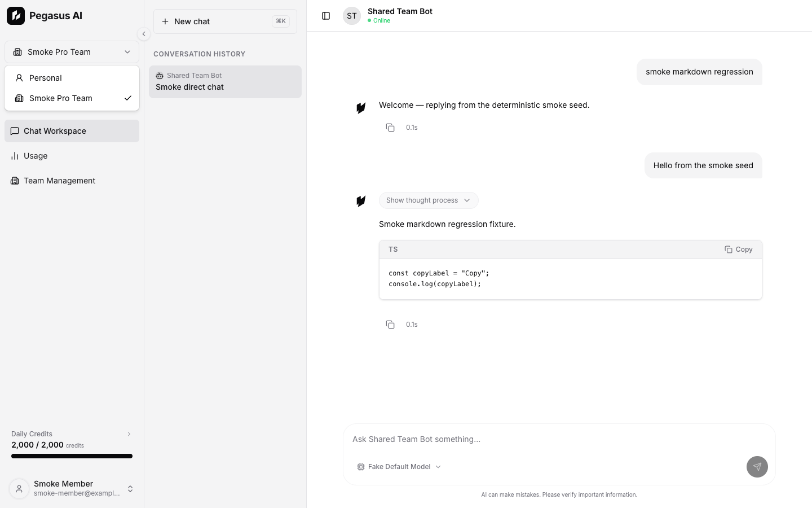Focus the Ask Shared Team Bot input
The image size is (812, 508).
[559, 439]
